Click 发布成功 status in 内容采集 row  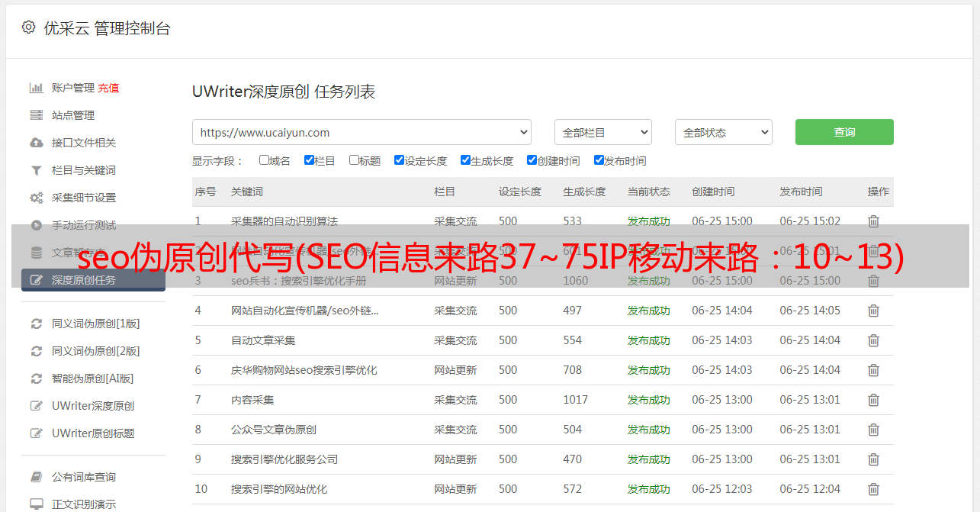(649, 400)
